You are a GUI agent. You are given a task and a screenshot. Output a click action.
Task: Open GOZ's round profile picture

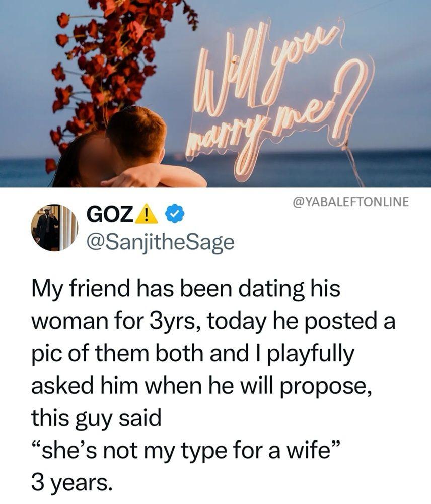tap(54, 228)
